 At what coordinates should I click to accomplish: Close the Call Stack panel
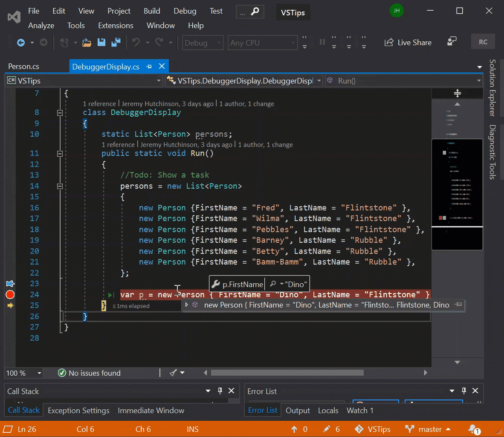[231, 391]
